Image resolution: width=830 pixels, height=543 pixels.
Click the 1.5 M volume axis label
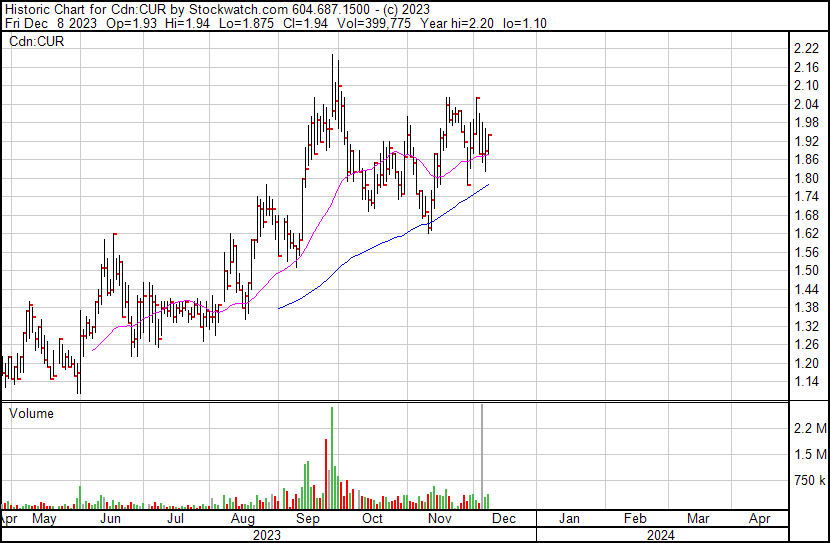click(x=808, y=455)
